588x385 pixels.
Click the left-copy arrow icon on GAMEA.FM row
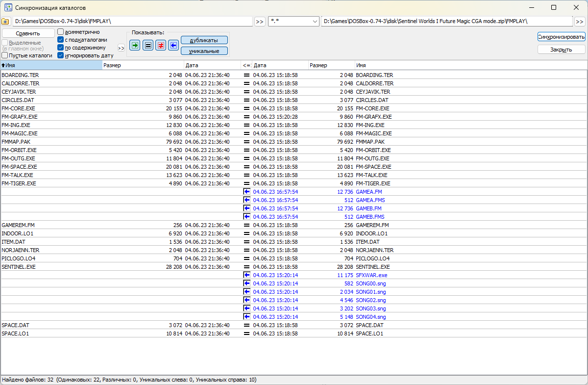[246, 192]
